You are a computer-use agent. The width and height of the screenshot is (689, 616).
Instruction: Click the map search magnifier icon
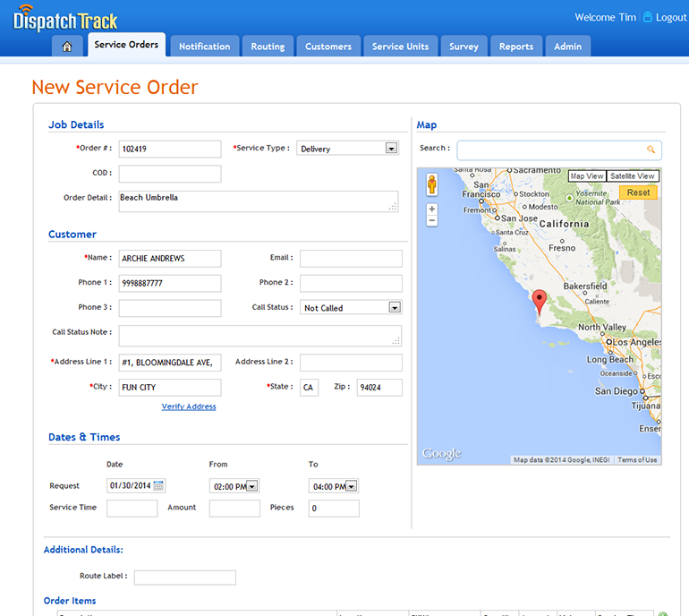coord(651,150)
